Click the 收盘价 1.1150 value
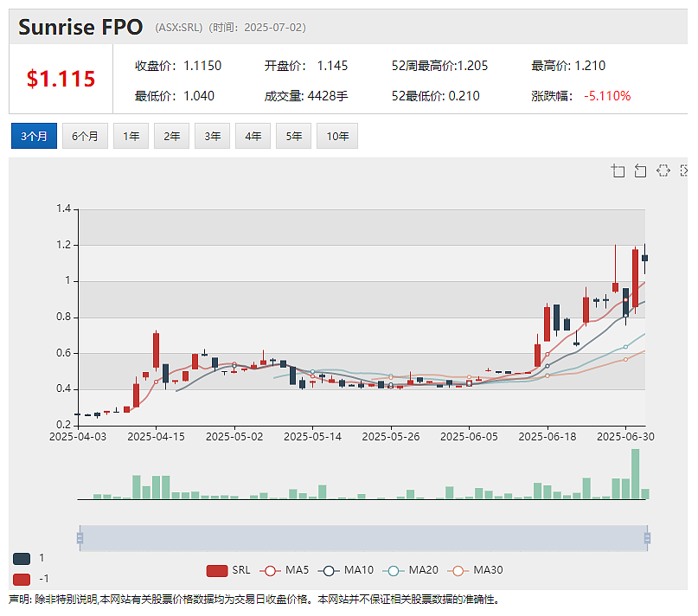The image size is (698, 616). tap(202, 66)
